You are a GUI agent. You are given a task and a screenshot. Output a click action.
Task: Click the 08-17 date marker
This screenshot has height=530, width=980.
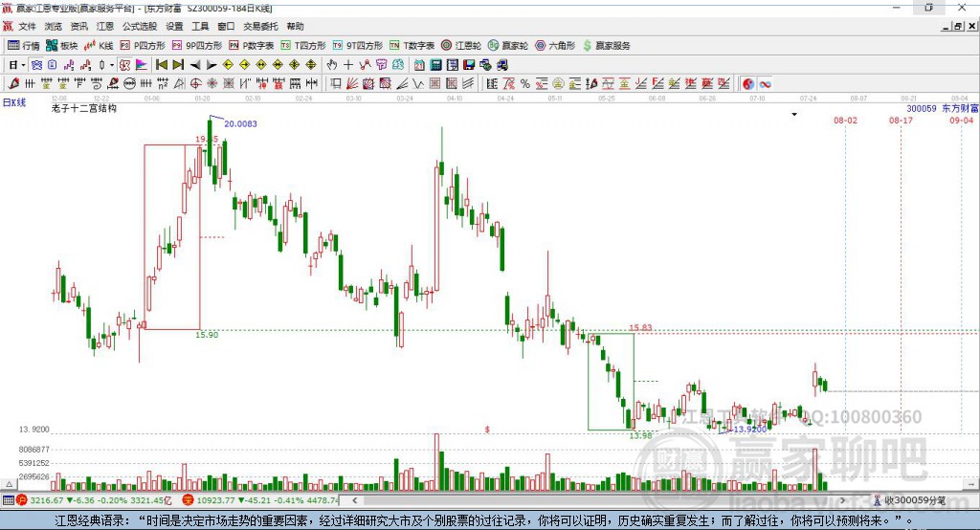[901, 120]
